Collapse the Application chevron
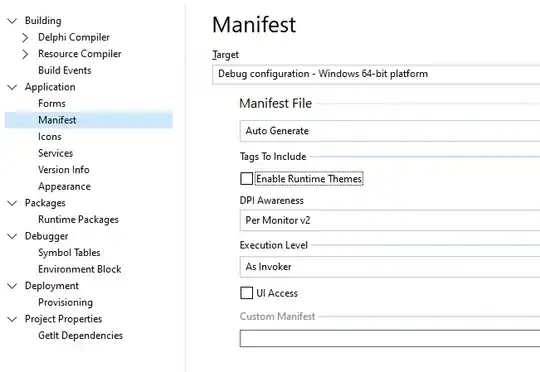The image size is (540, 372). coord(12,87)
